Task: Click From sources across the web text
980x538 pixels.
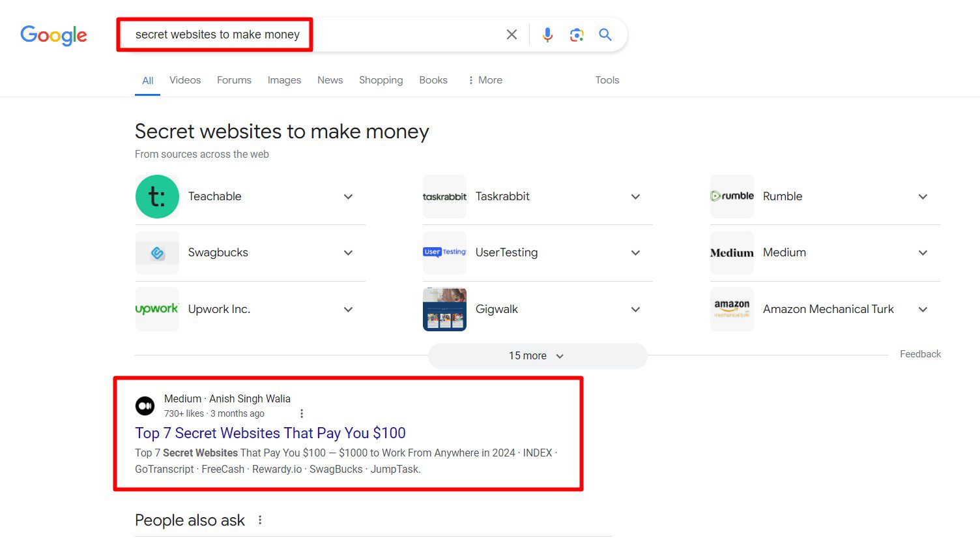Action: click(x=202, y=155)
